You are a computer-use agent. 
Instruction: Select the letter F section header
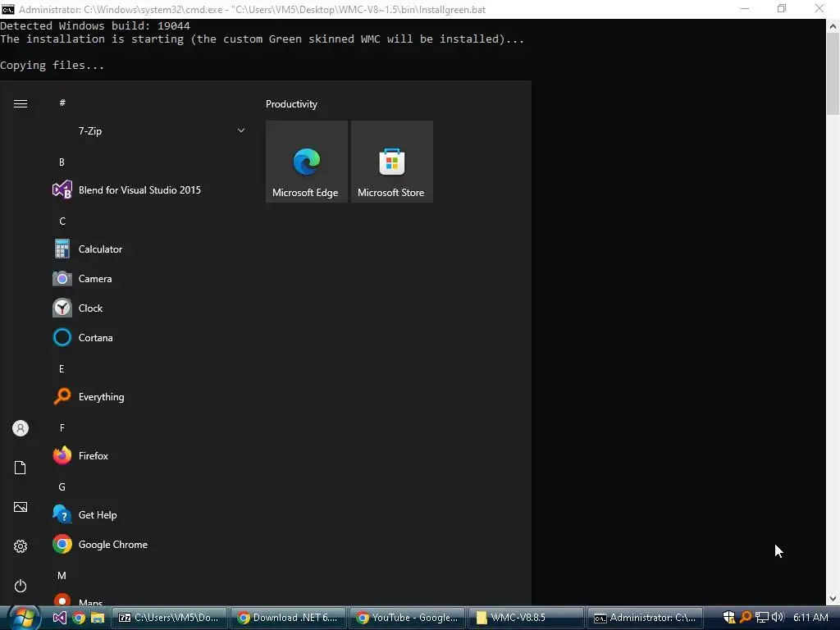[x=62, y=427]
